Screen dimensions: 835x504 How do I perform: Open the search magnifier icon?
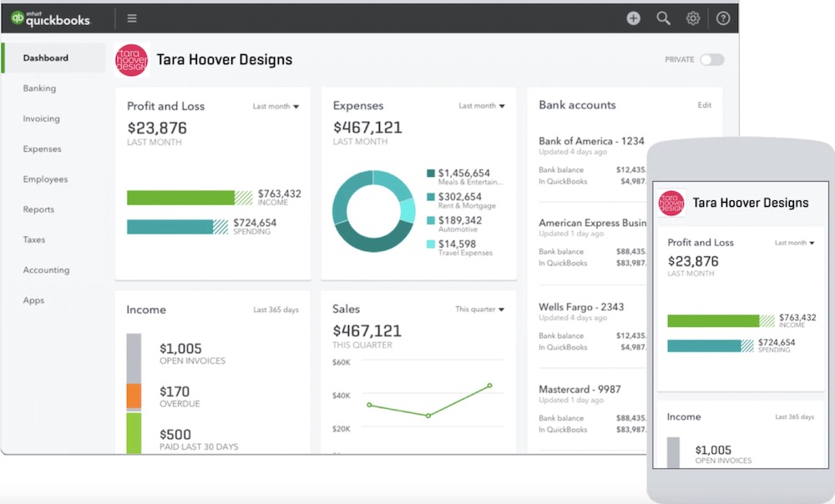(663, 18)
